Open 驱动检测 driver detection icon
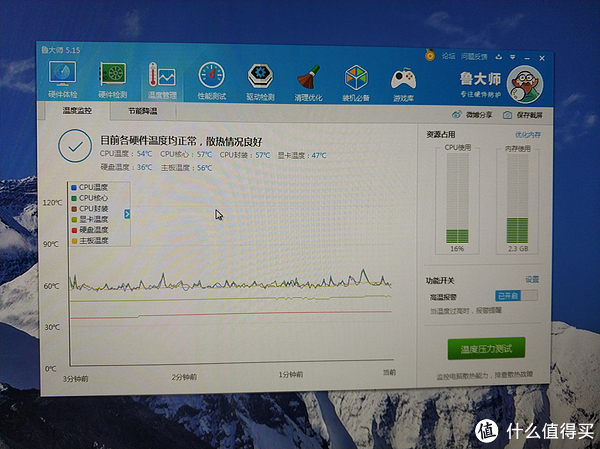The width and height of the screenshot is (600, 449). (260, 82)
